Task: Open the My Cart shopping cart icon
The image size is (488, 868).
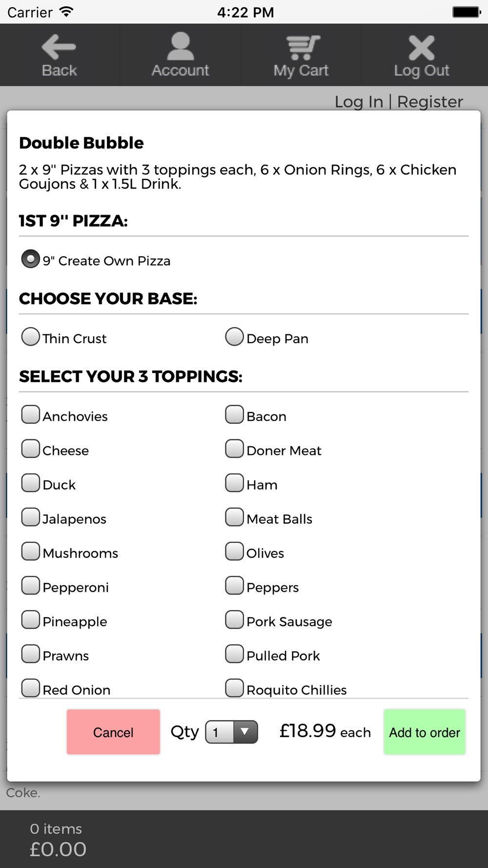Action: [x=301, y=47]
